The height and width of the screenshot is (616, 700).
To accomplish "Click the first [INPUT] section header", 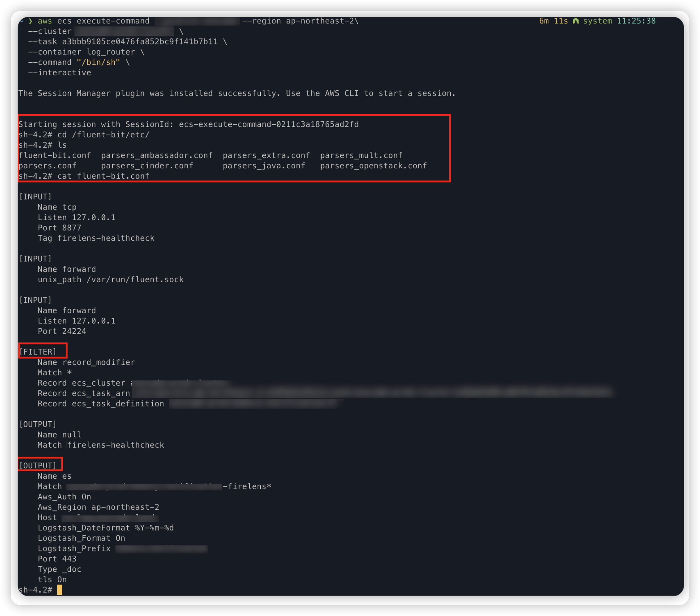I will [x=35, y=196].
